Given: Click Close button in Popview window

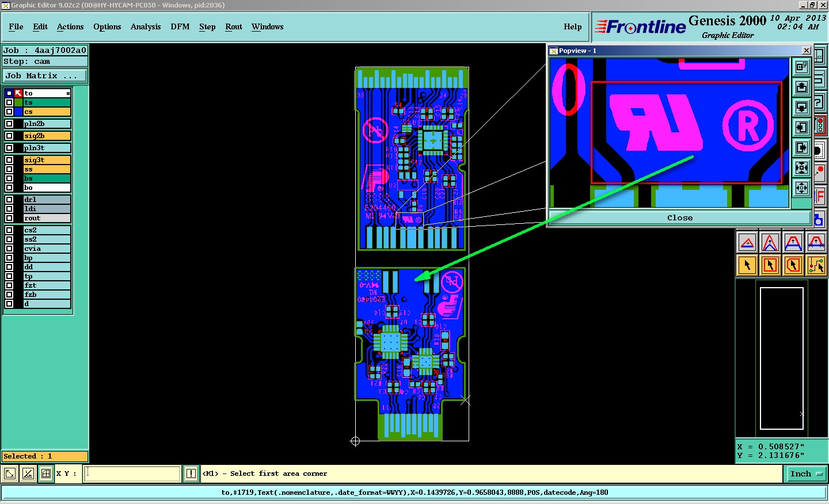Looking at the screenshot, I should pyautogui.click(x=680, y=218).
